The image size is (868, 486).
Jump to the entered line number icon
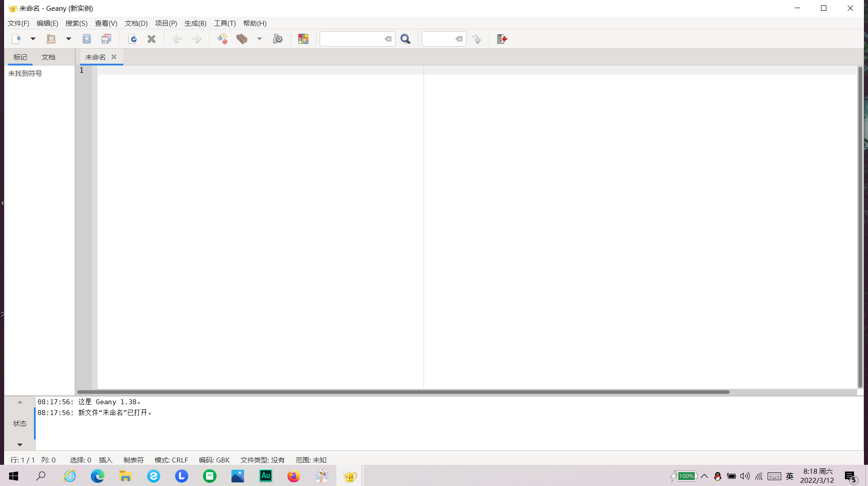point(476,39)
